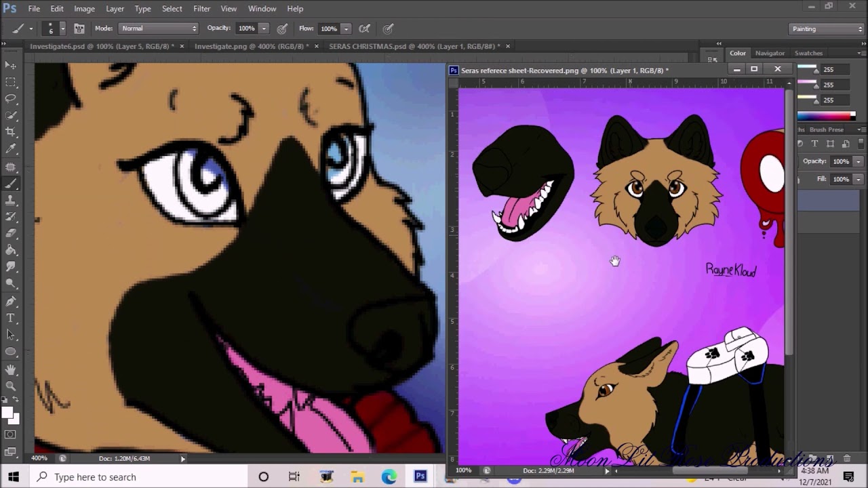Select the Healing Brush tool
Viewport: 868px width, 488px height.
[11, 167]
